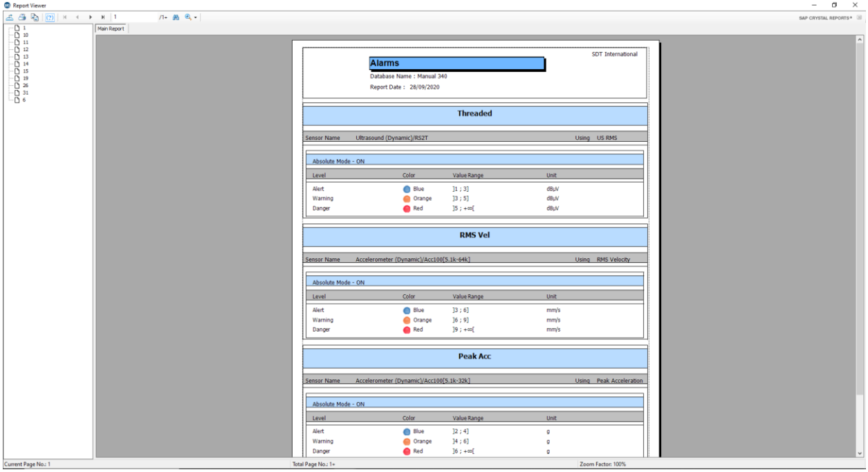Viewport: 868px width, 472px height.
Task: Select group 6 in the tree
Action: (24, 100)
